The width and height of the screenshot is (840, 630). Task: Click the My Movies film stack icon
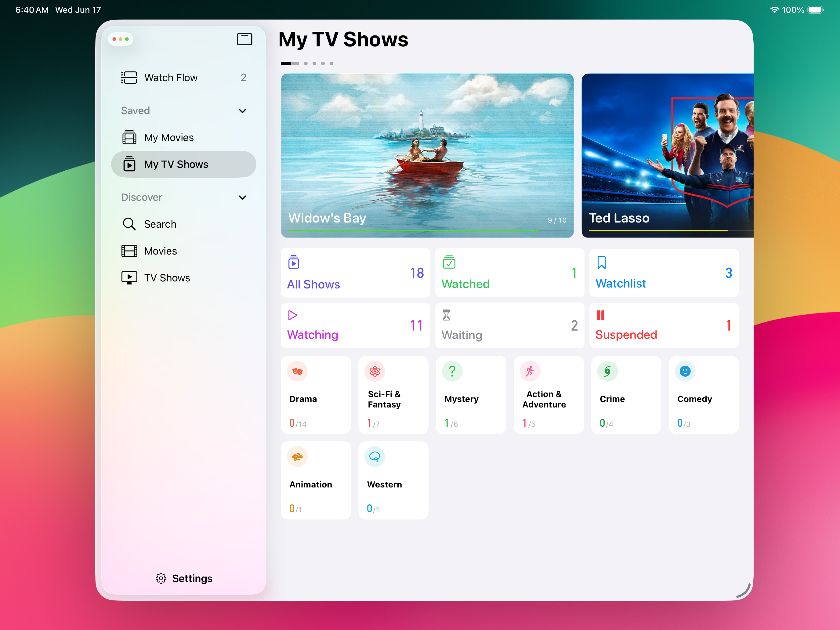pos(129,137)
